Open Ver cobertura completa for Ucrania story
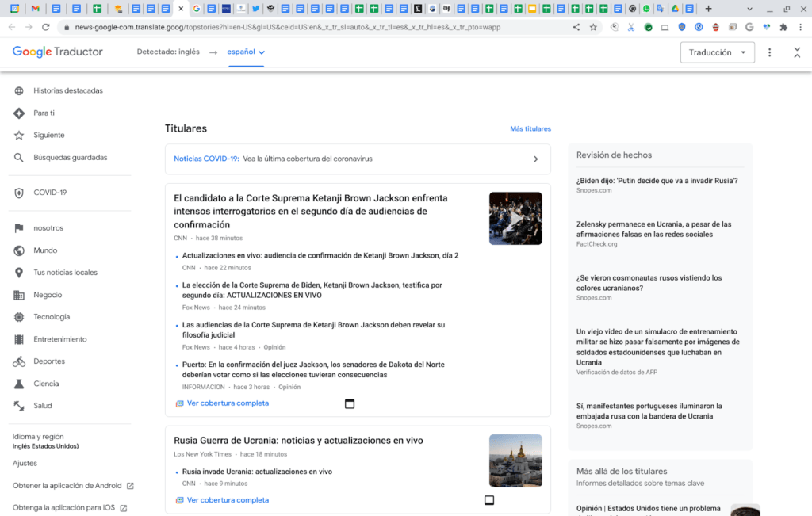The image size is (812, 516). 228,500
